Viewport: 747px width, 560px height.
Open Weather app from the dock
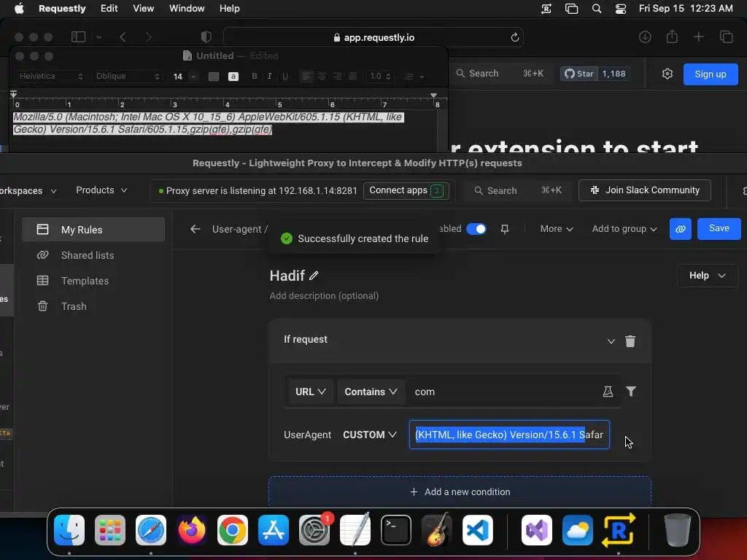point(578,529)
